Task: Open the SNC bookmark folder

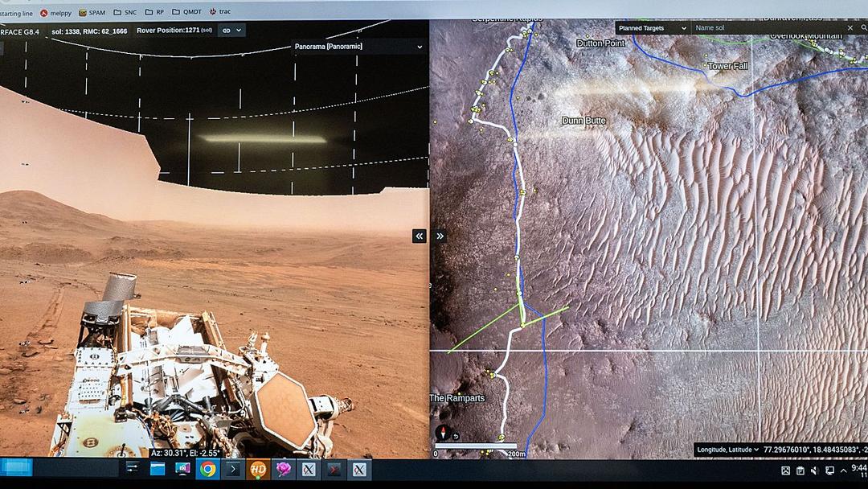Action: tap(125, 11)
